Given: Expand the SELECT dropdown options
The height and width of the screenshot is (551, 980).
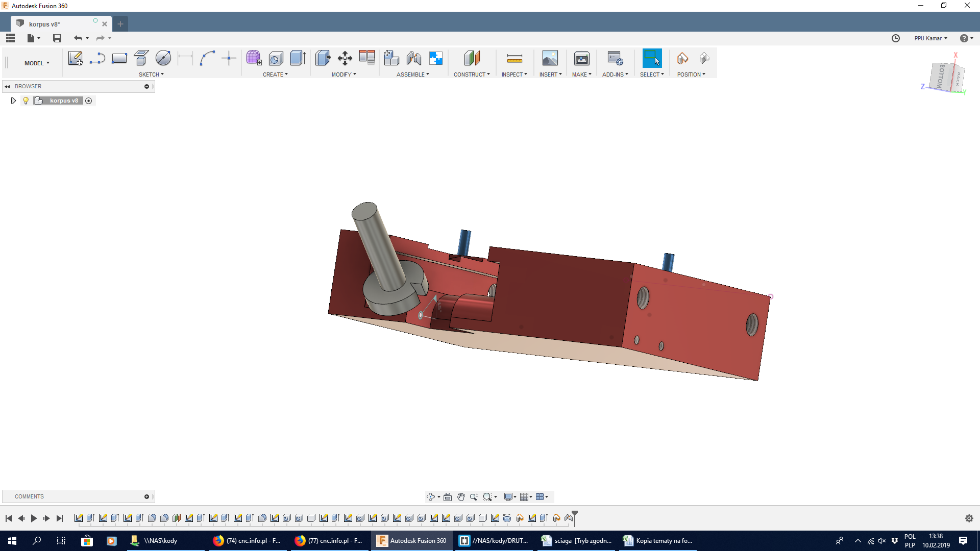Looking at the screenshot, I should (663, 74).
